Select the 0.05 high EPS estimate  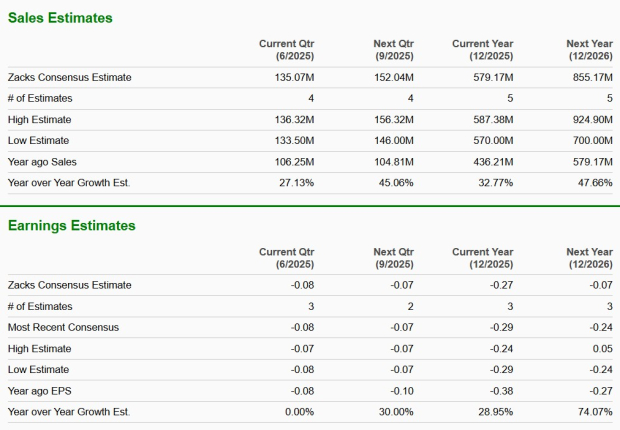coord(602,348)
